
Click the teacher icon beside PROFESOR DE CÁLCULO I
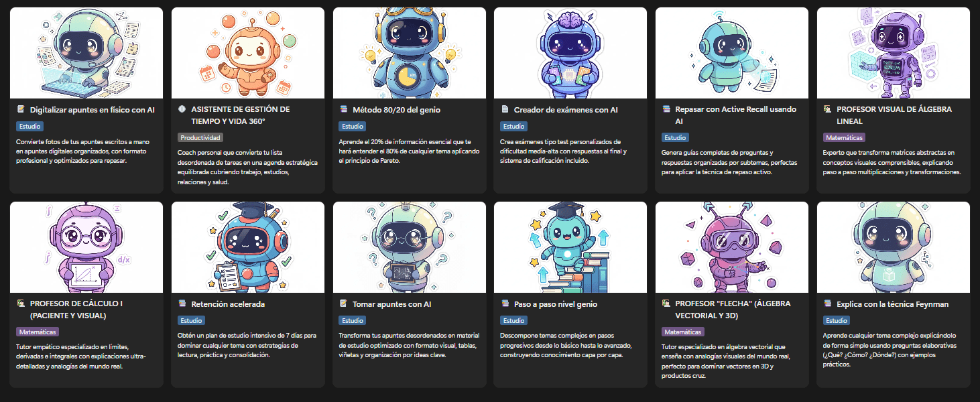click(21, 304)
